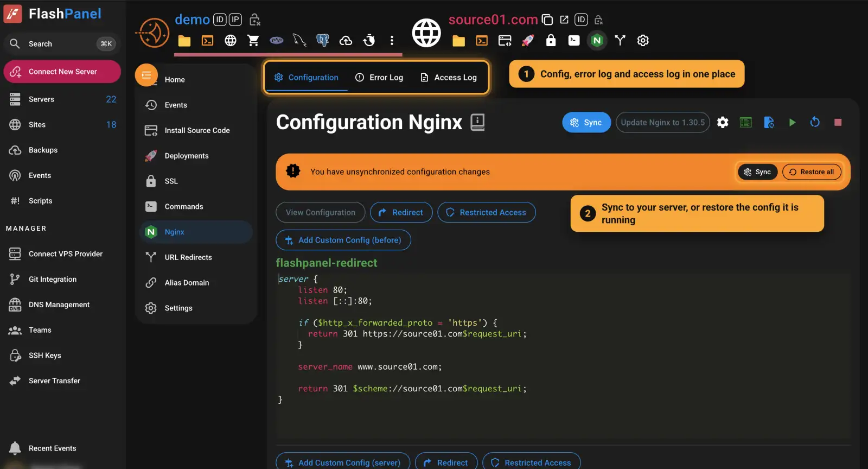The width and height of the screenshot is (868, 469).
Task: Open Deployments in the site menu
Action: click(x=196, y=156)
